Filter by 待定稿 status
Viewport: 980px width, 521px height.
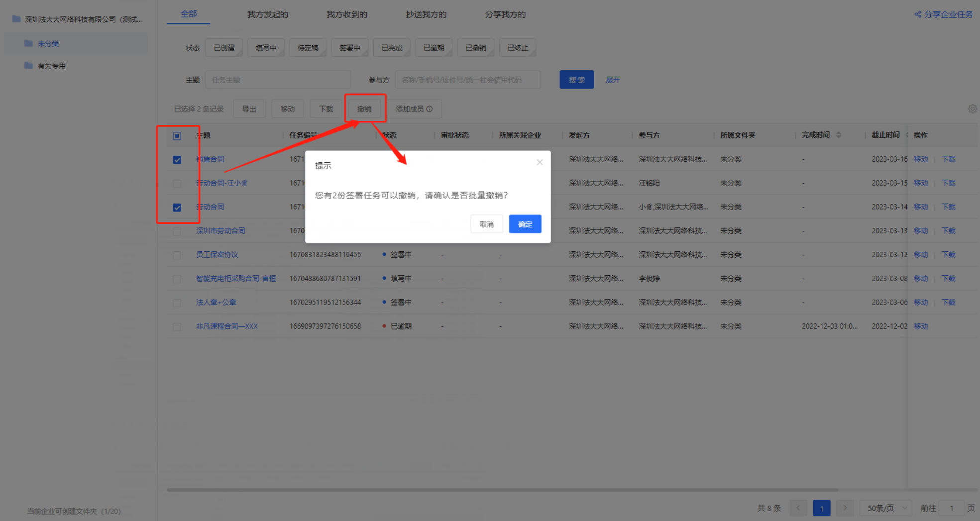click(308, 48)
